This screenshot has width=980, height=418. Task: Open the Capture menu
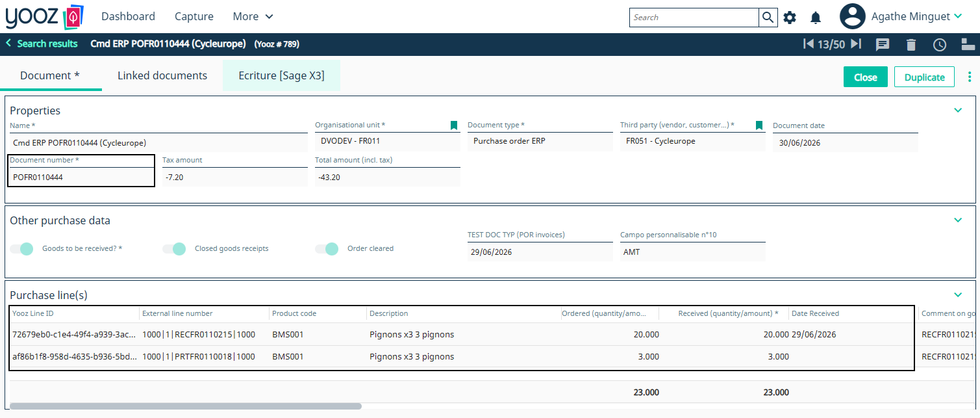point(194,16)
